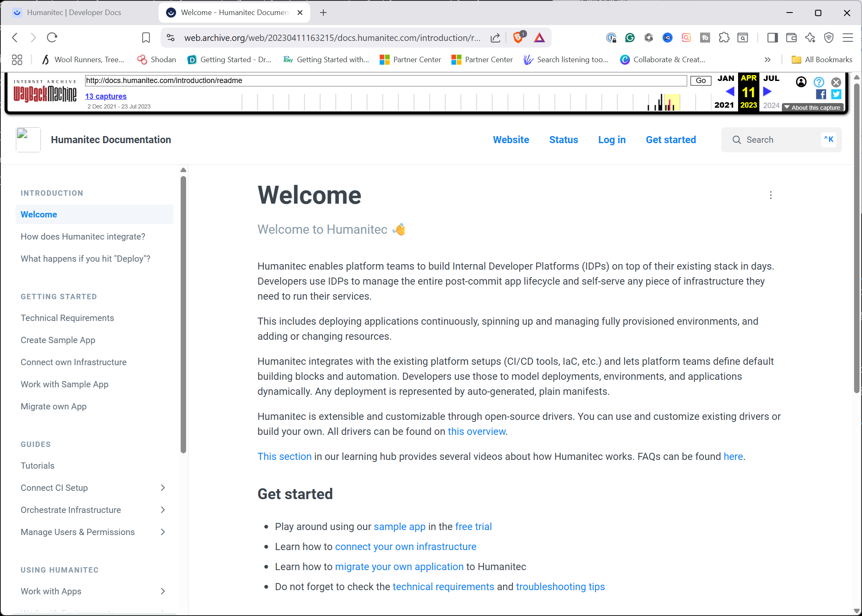
Task: View the previous Wayback capture arrow
Action: [x=730, y=91]
